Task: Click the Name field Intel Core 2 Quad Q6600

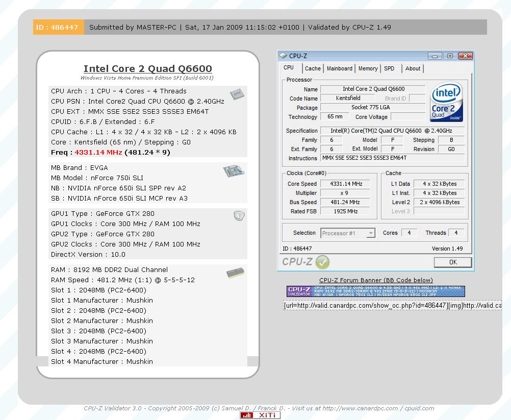Action: (x=373, y=89)
